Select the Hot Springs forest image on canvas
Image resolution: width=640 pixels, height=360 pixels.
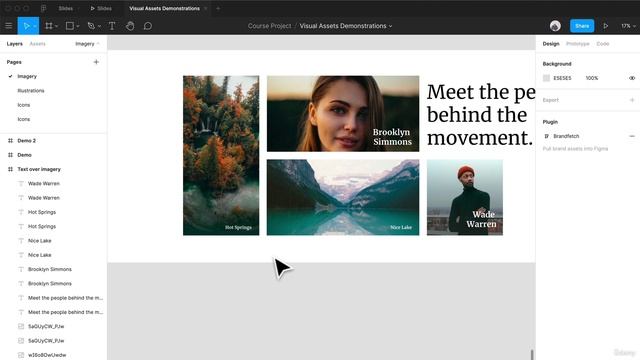coord(221,155)
